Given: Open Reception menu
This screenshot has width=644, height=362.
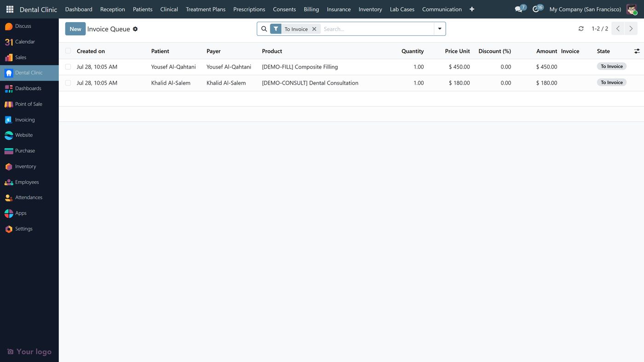Looking at the screenshot, I should point(113,9).
